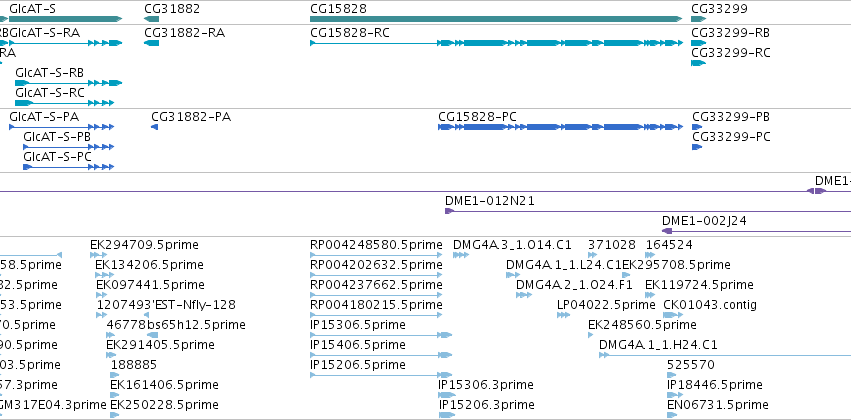Open the EK294709.5prime EST label
The image size is (851, 420).
pos(144,245)
